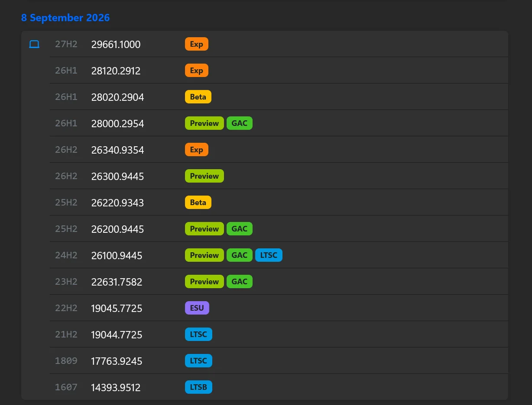
Task: Open build 19044.7725
Action: click(117, 334)
